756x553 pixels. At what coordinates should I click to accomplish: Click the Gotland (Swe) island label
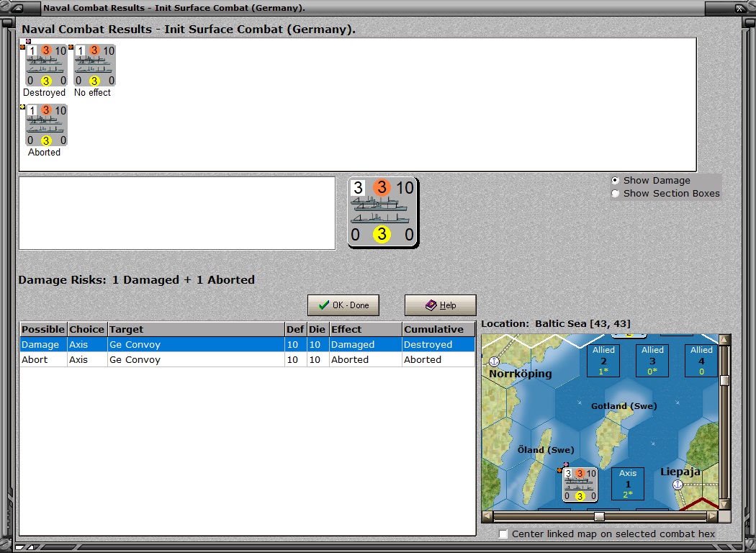pos(624,406)
